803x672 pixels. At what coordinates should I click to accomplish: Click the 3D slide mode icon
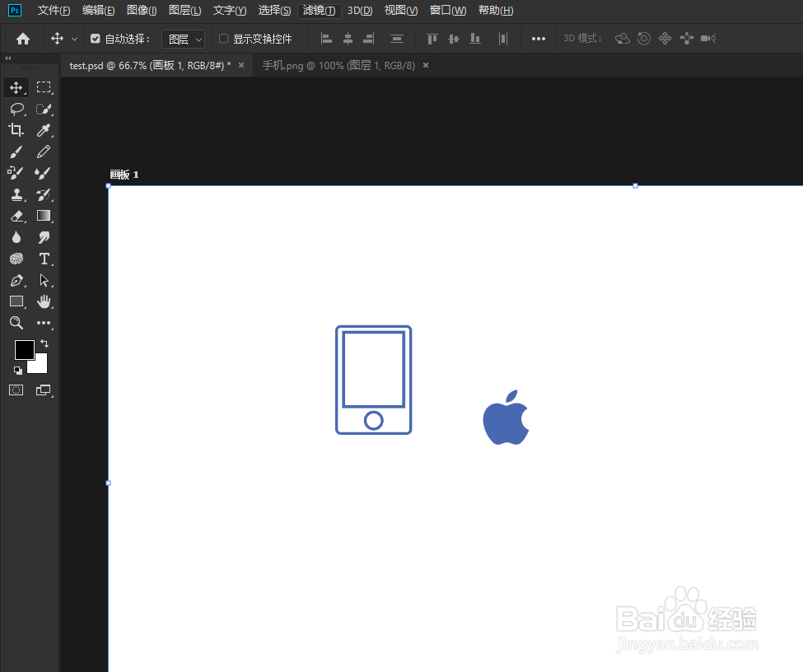click(687, 39)
